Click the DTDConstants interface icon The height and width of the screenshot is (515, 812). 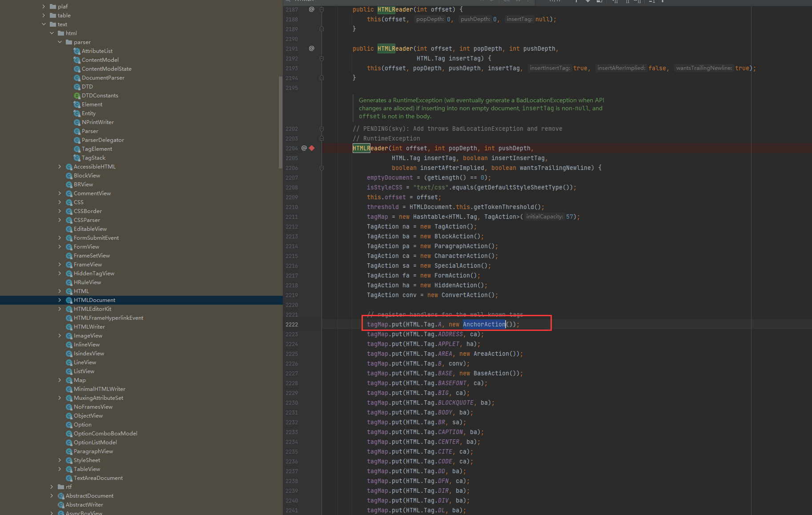point(77,96)
